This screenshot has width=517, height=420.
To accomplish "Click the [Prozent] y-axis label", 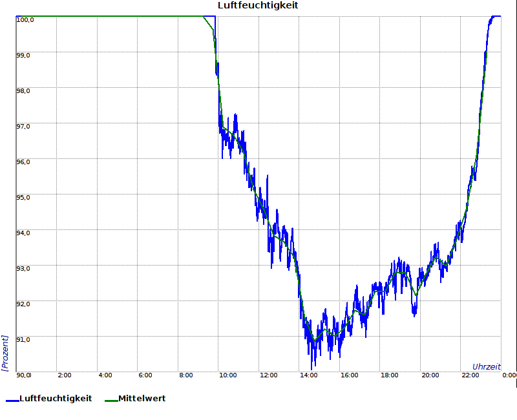I will 5,353.
